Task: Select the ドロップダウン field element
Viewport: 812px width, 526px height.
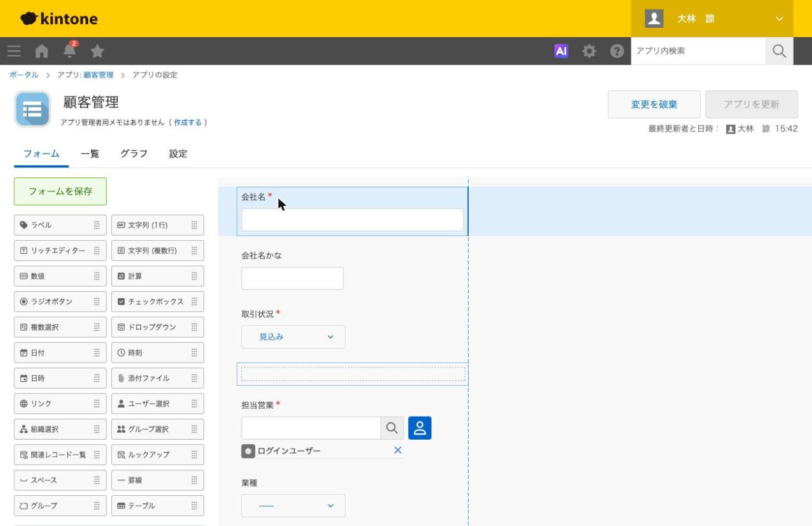Action: click(x=157, y=327)
